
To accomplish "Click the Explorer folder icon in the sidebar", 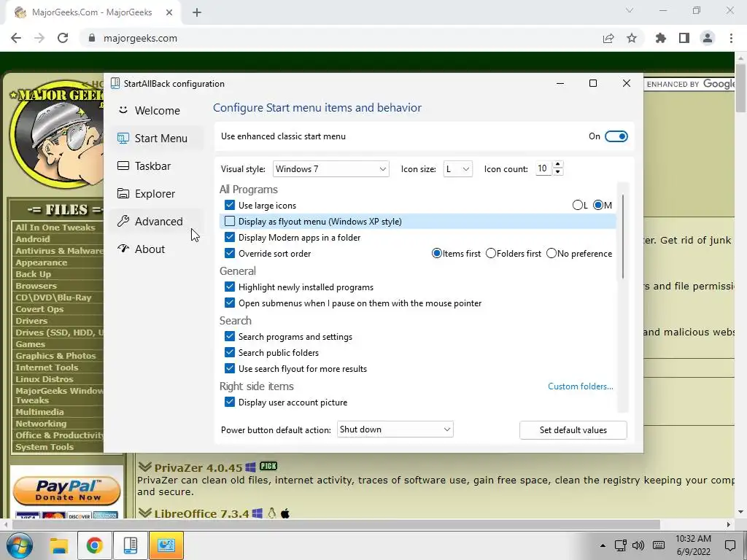I will 123,193.
